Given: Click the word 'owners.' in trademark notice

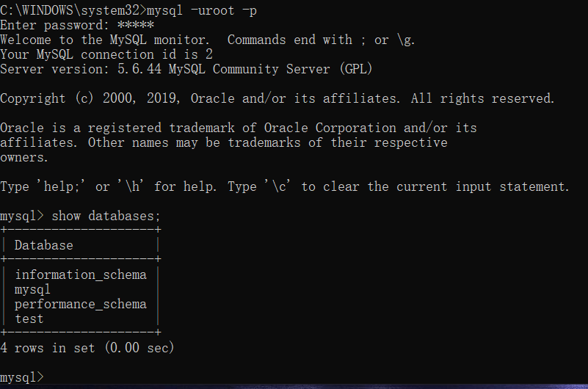Looking at the screenshot, I should point(24,157).
